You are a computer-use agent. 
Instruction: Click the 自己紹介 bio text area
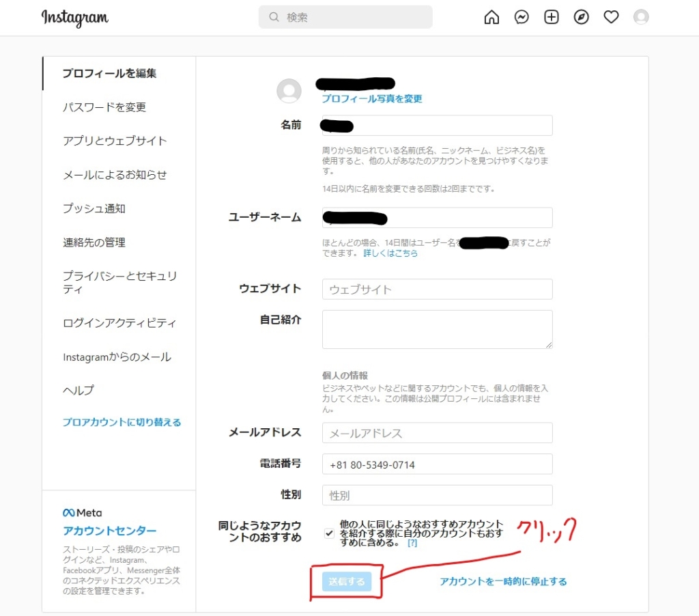coord(437,329)
